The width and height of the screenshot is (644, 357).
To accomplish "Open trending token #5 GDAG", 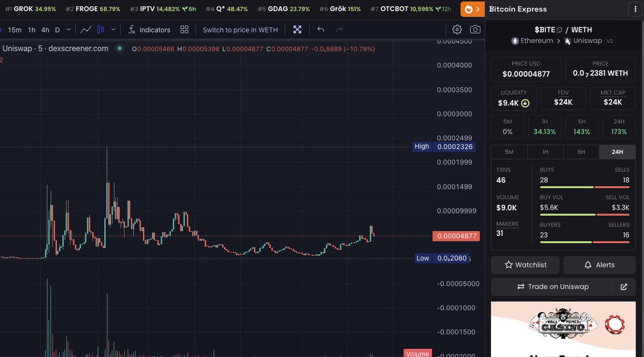I will click(x=284, y=9).
